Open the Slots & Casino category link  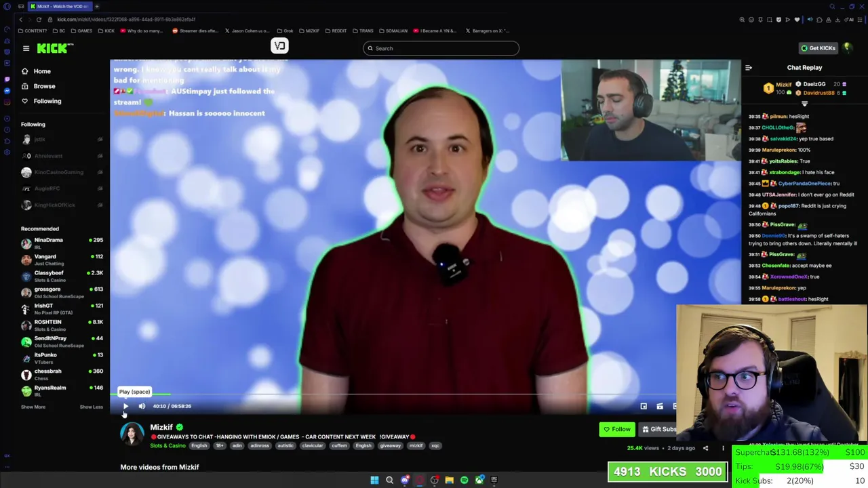[167, 446]
